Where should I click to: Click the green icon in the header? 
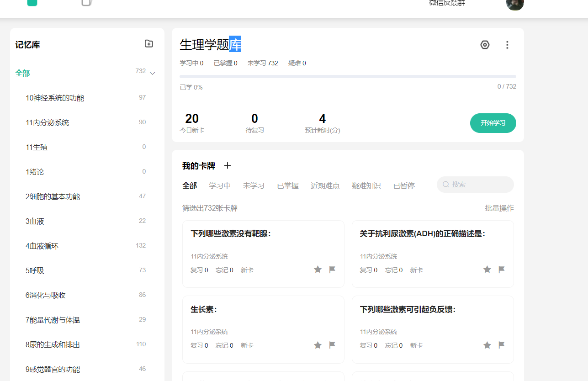(x=32, y=2)
